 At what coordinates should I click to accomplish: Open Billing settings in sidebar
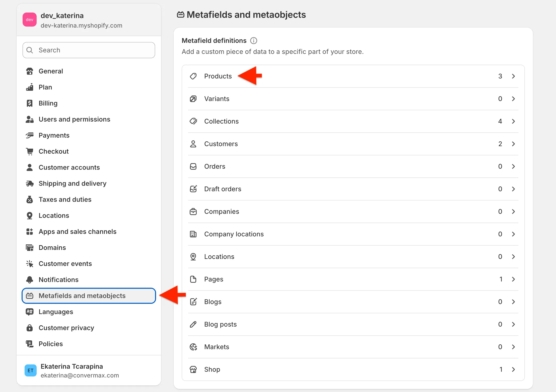coord(48,103)
